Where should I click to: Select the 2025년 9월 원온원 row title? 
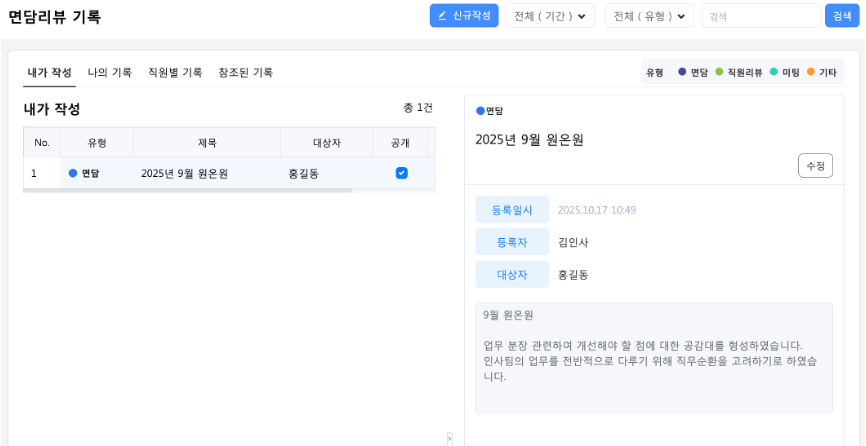point(185,173)
